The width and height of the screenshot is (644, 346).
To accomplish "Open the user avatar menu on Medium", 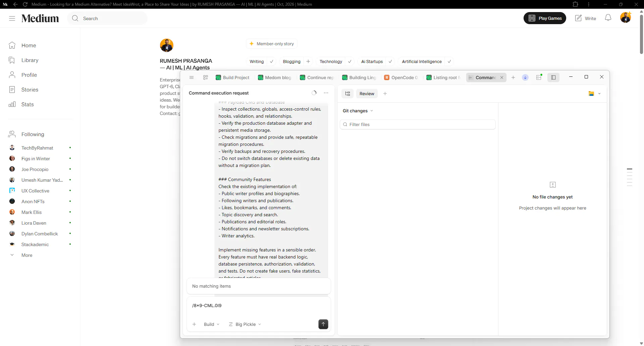I will (x=626, y=18).
